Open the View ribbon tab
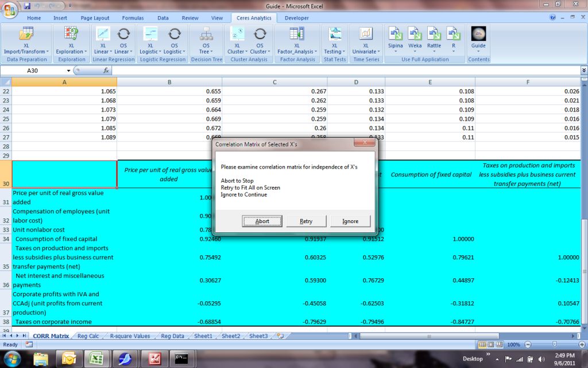Screen dimensions: 588x368 point(216,18)
